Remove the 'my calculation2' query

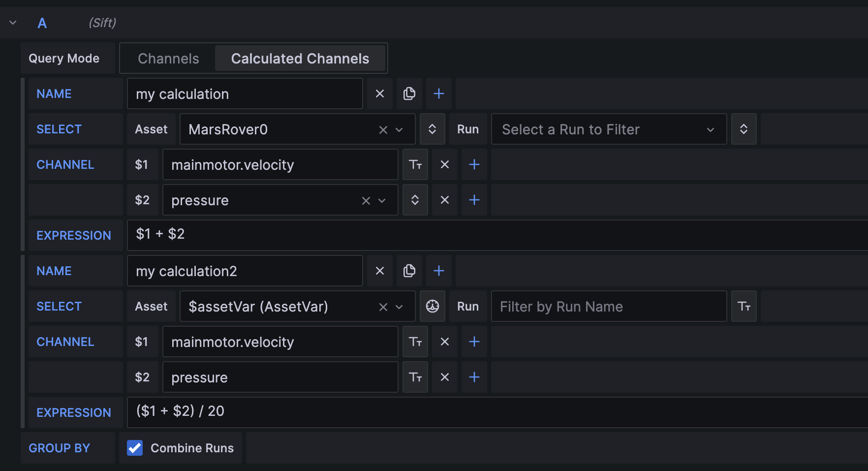point(379,271)
